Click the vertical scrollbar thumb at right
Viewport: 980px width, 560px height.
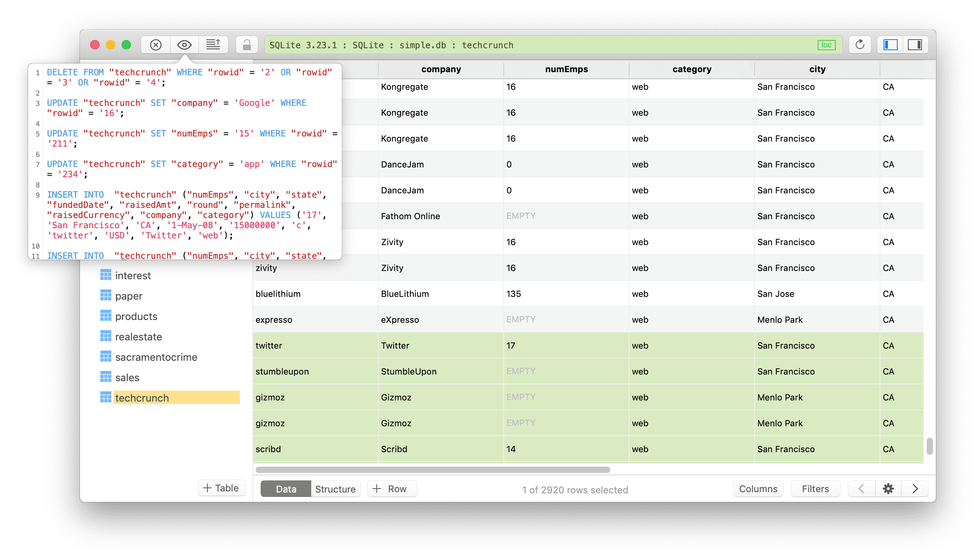coord(929,446)
